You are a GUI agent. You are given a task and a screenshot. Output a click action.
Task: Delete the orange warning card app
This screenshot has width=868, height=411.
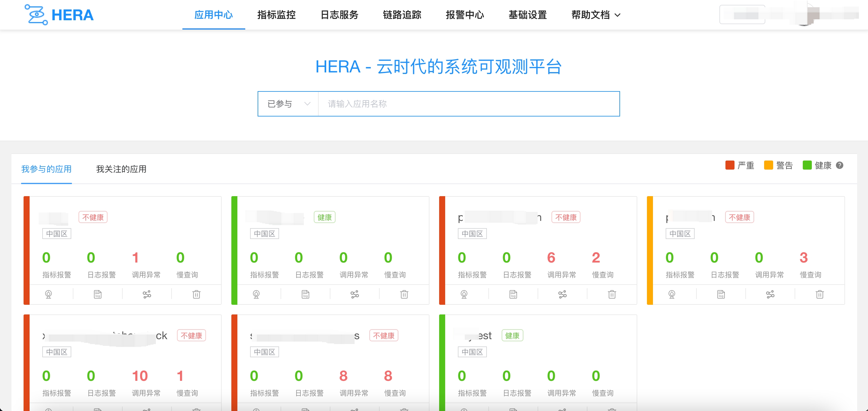[x=819, y=295]
